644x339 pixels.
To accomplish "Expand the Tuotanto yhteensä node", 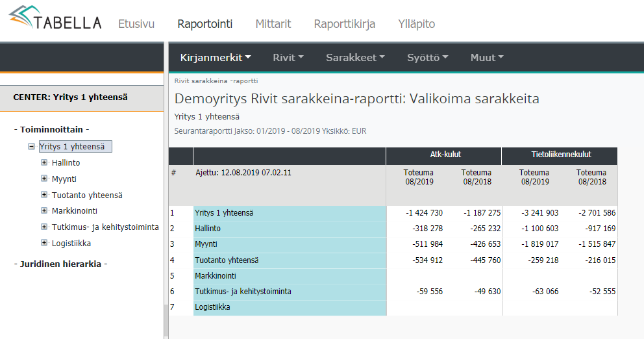I will click(x=44, y=195).
